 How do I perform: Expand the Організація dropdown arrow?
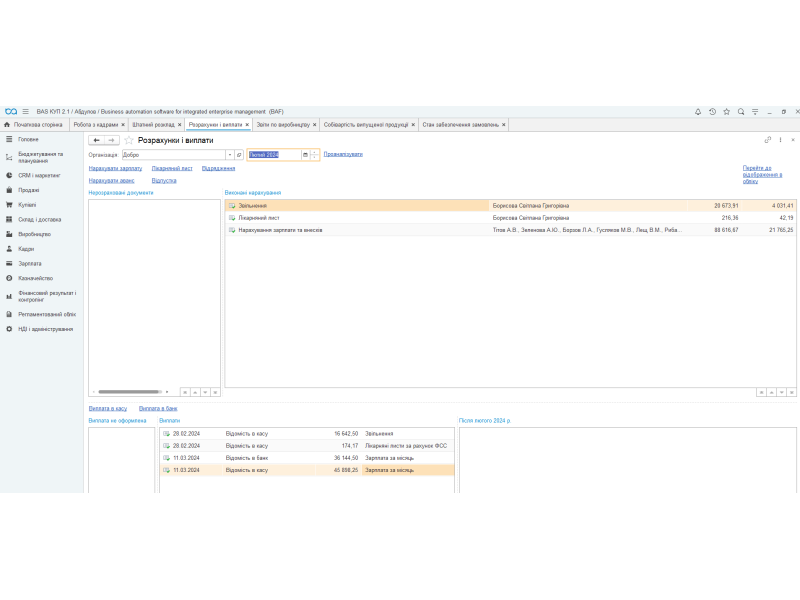[230, 155]
